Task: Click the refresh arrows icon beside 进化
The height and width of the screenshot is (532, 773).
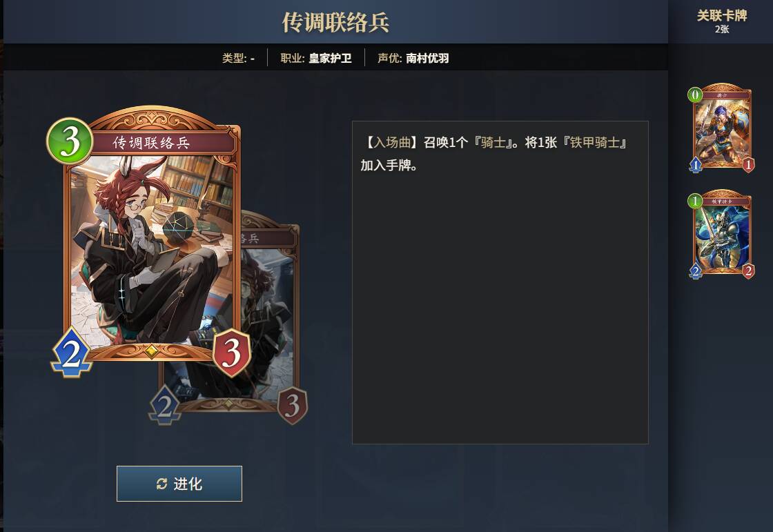Action: pos(162,484)
